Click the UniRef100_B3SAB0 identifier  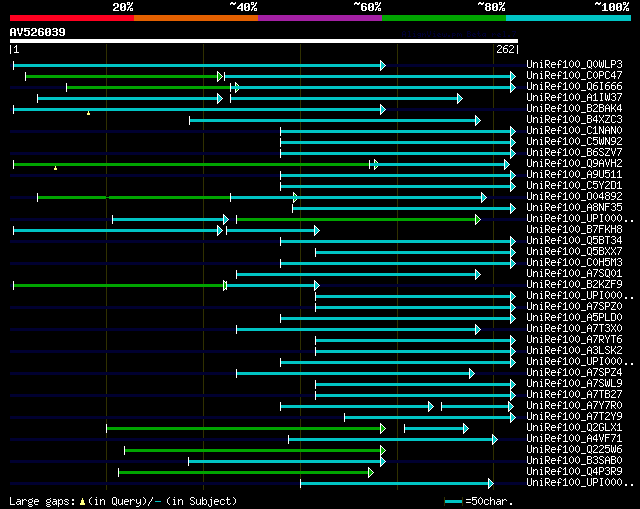pyautogui.click(x=574, y=461)
